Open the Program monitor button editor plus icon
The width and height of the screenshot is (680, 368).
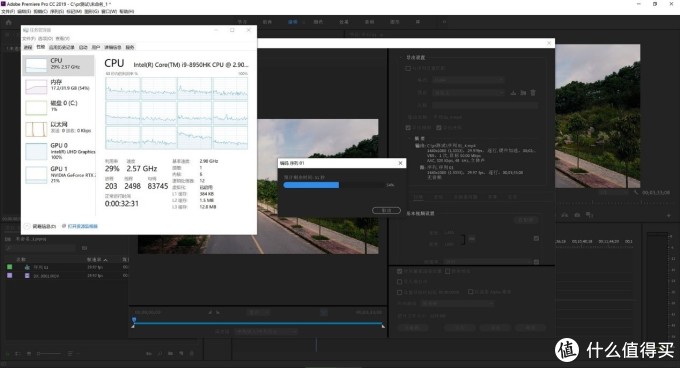[x=668, y=215]
